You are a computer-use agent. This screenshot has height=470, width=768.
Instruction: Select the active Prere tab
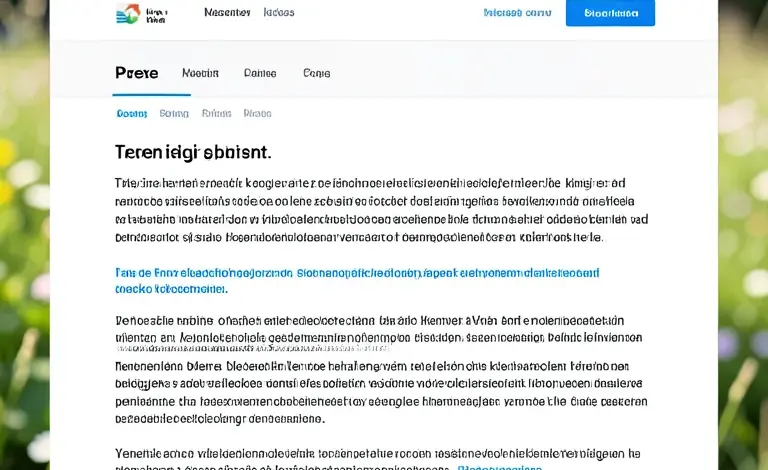[137, 73]
